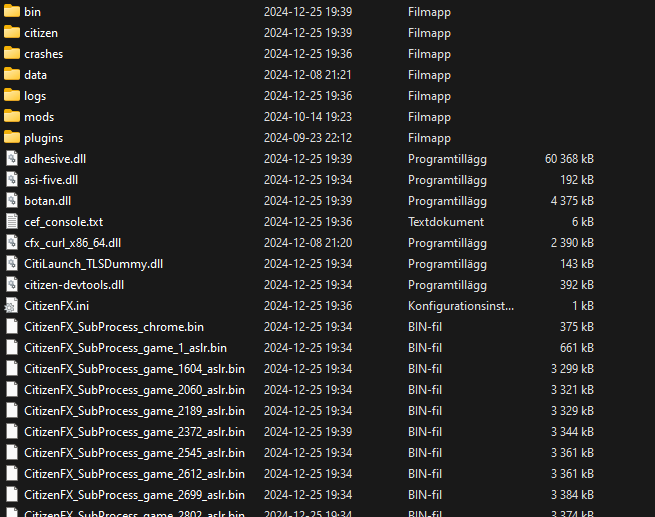This screenshot has height=517, width=655.
Task: Select the file name cfx_curl_x86_64.dll
Action: point(73,243)
